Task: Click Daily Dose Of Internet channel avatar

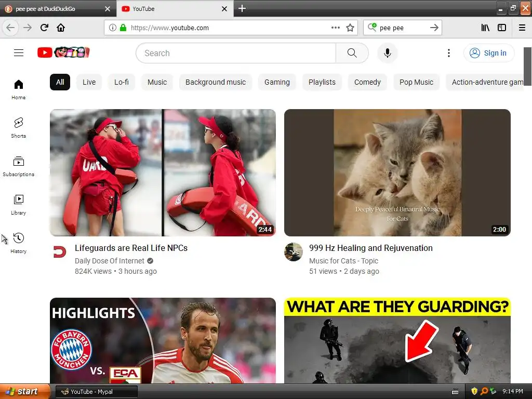Action: point(60,252)
